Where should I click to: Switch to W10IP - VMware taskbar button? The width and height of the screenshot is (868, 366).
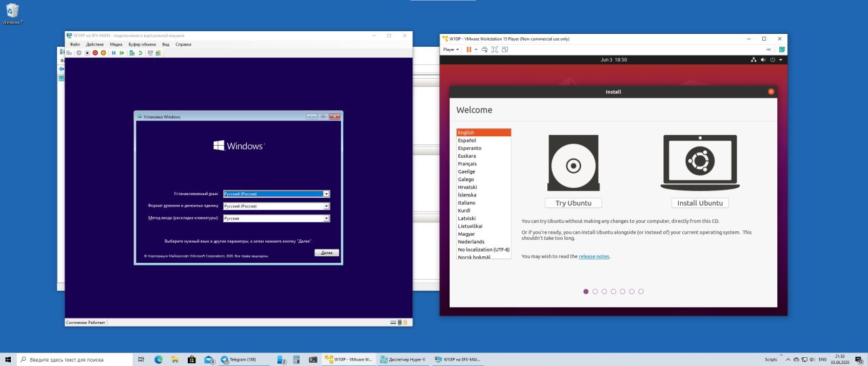(x=349, y=359)
